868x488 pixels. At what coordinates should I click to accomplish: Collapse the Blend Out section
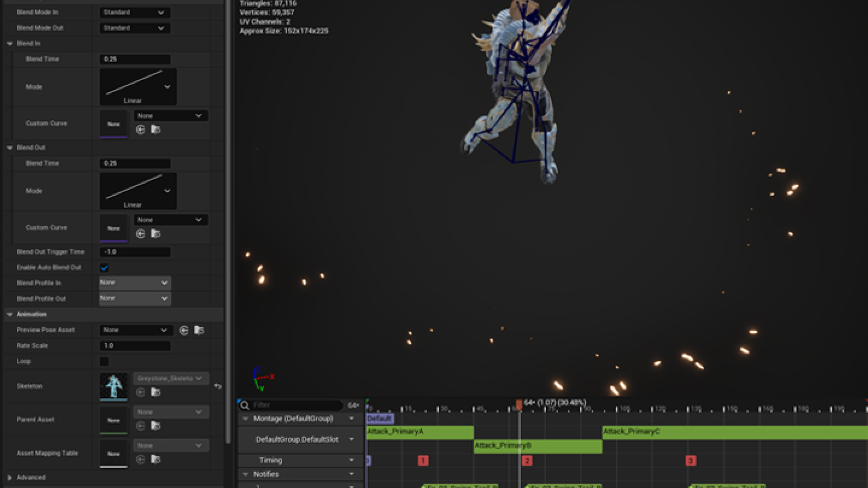[10, 148]
